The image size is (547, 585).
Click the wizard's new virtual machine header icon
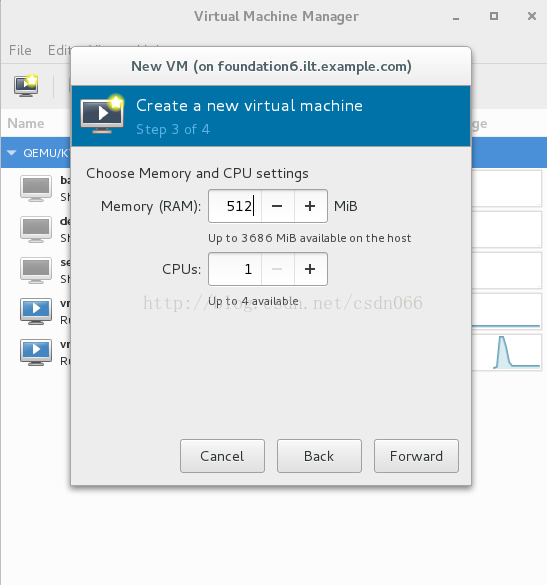click(x=102, y=114)
